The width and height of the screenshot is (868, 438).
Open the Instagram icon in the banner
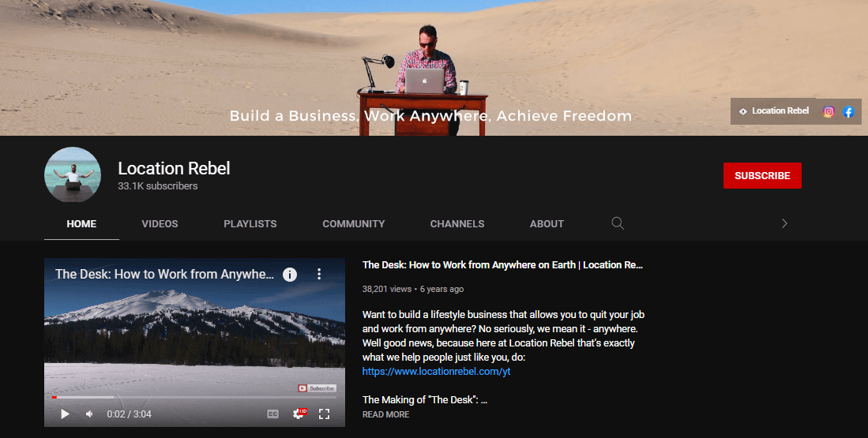[829, 112]
